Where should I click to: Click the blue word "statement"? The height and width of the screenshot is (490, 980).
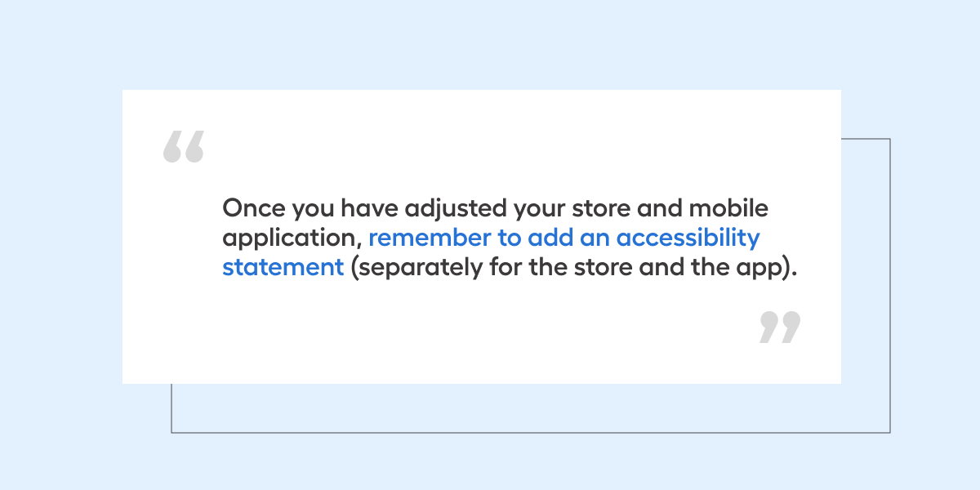283,267
